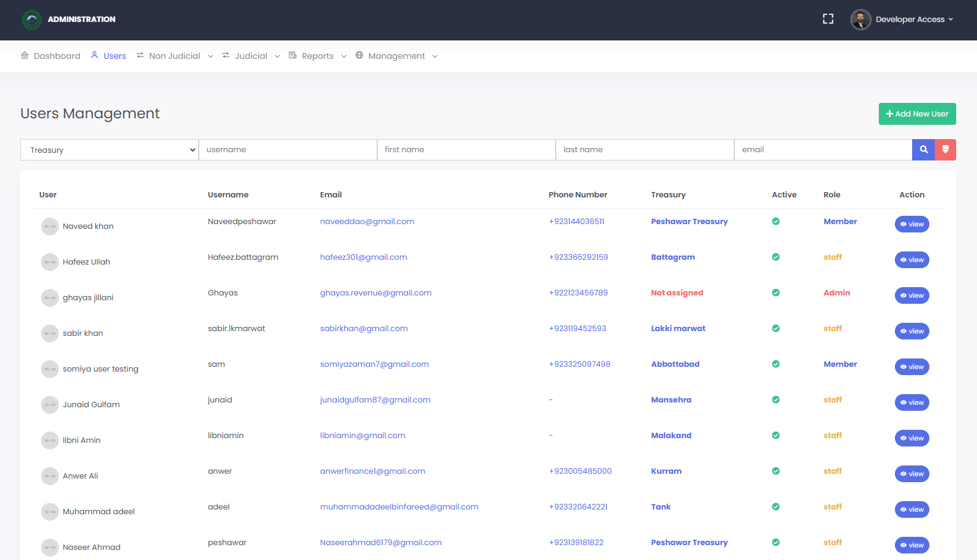The width and height of the screenshot is (977, 560).
Task: Focus the username filter field
Action: (288, 150)
